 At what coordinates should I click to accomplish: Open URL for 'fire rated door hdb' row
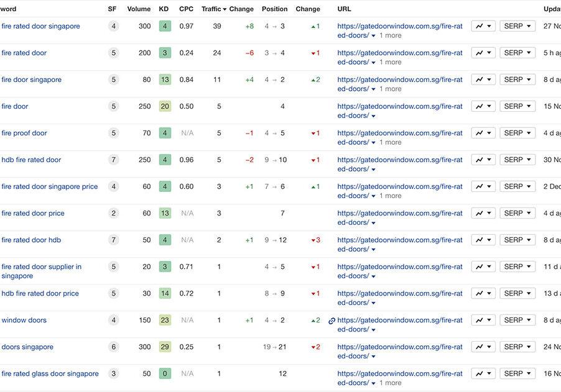click(x=399, y=240)
